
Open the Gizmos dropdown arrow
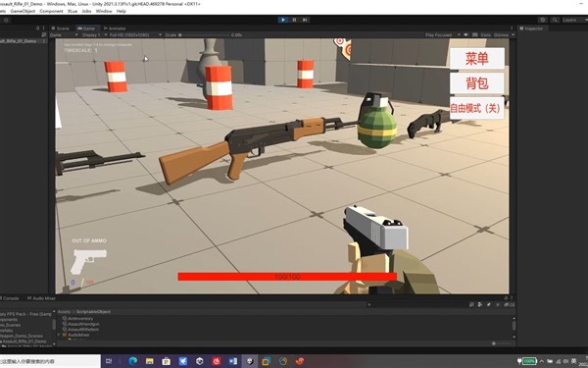click(513, 35)
